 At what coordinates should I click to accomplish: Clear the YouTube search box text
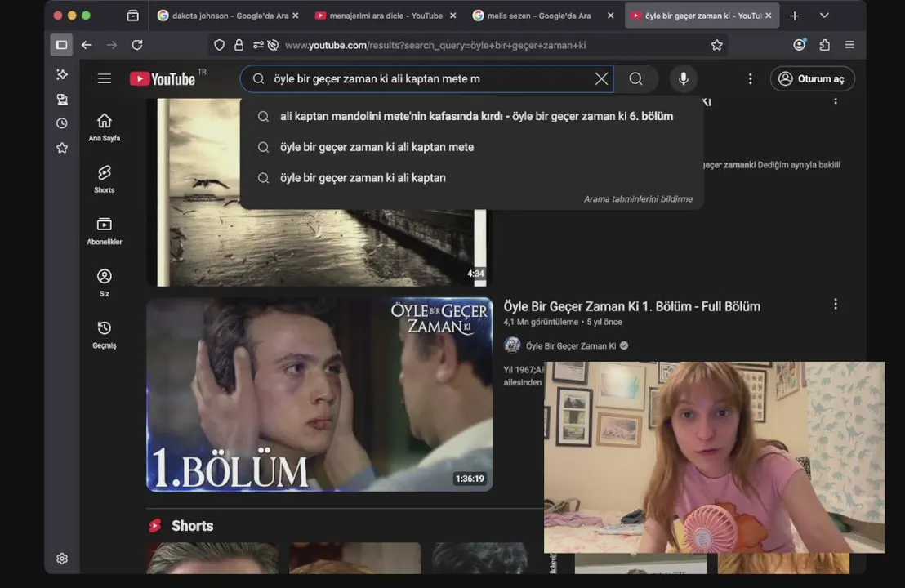click(x=601, y=78)
